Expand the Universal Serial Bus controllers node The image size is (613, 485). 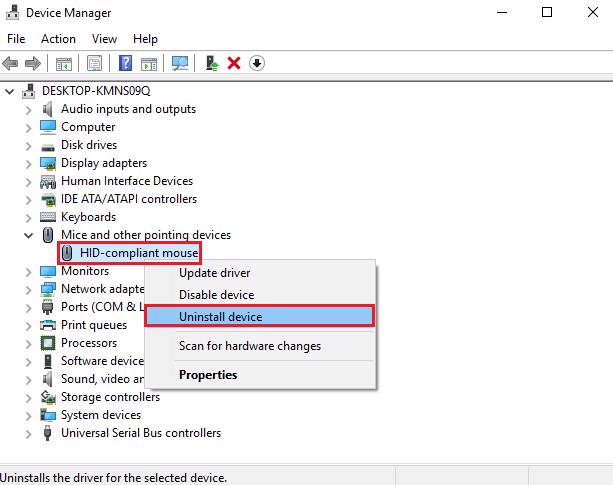coord(27,433)
